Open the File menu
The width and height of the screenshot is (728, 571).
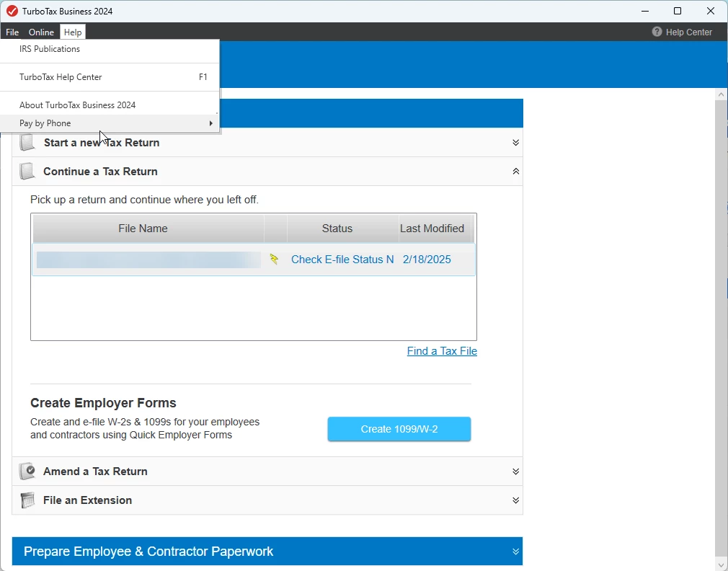tap(12, 32)
